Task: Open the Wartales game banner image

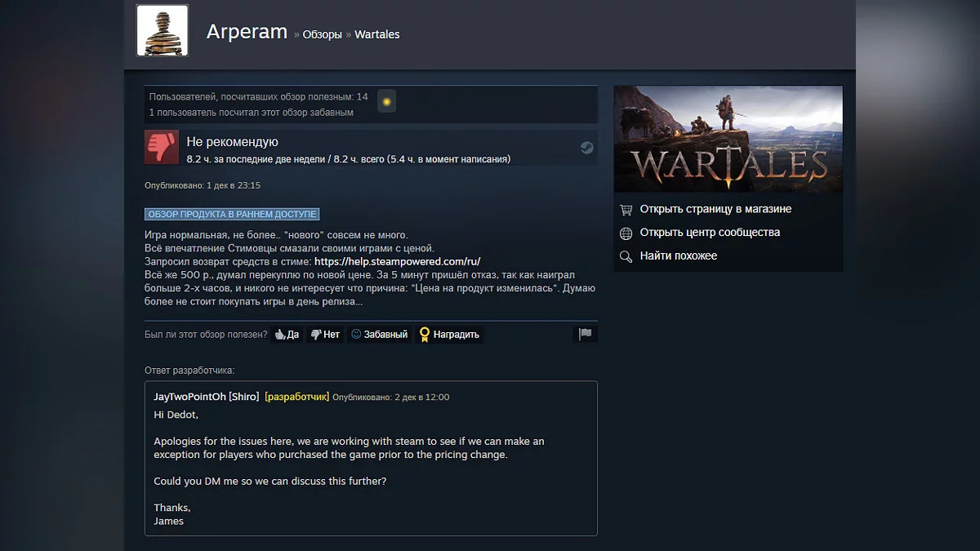Action: click(x=728, y=139)
